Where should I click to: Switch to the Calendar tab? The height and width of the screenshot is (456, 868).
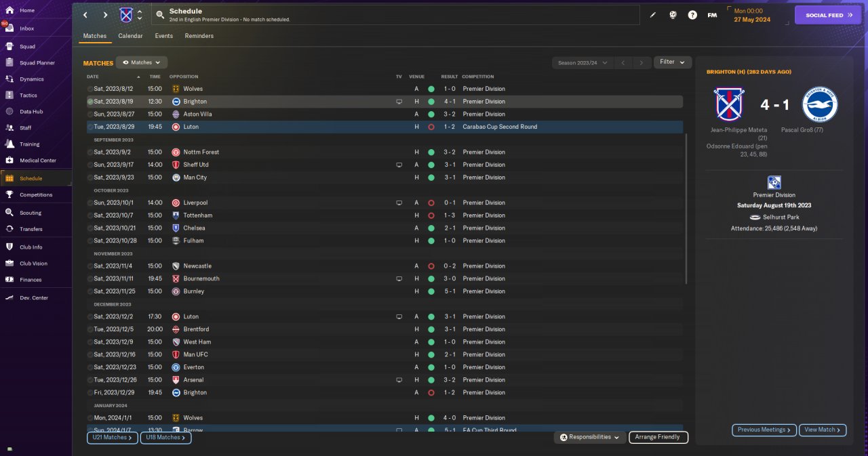pos(130,36)
